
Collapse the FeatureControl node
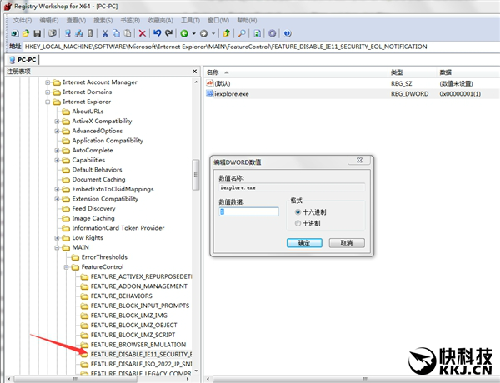[66, 267]
